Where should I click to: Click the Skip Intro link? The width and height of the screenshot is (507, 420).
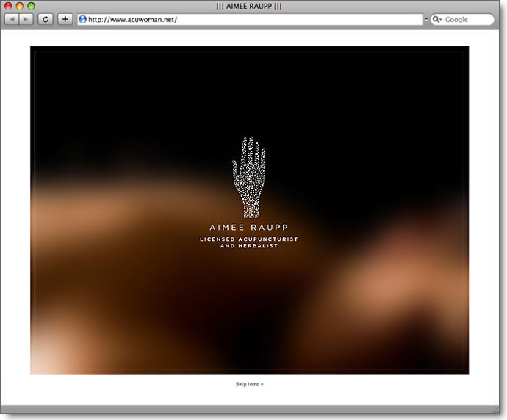249,384
